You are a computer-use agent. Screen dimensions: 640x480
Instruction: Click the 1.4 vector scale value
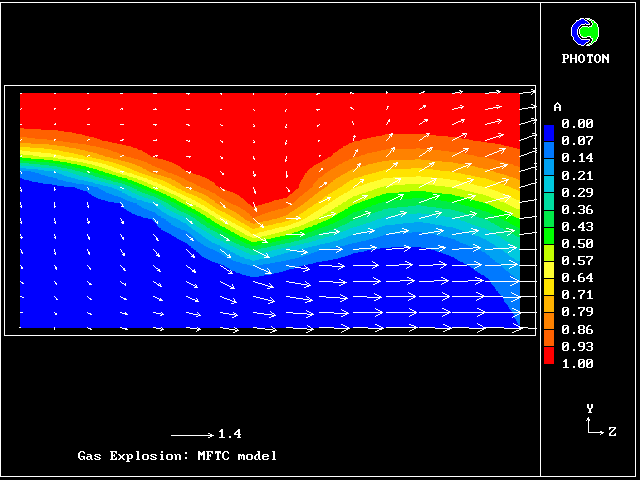pyautogui.click(x=229, y=435)
